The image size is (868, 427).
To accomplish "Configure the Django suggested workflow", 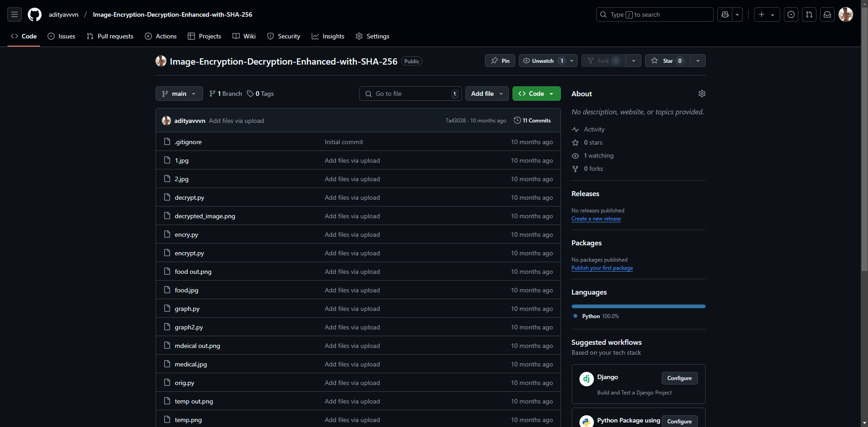I will pyautogui.click(x=679, y=378).
